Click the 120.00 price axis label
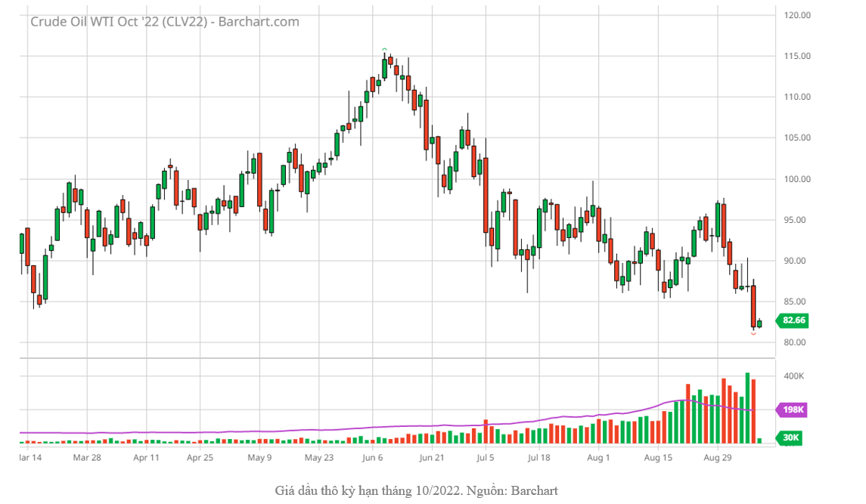This screenshot has width=866, height=504. click(x=797, y=15)
